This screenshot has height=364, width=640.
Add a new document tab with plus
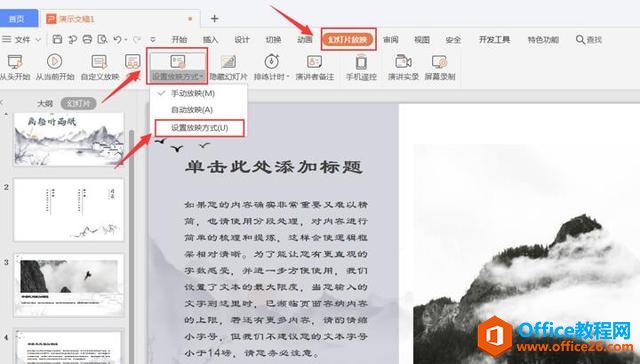coord(214,18)
